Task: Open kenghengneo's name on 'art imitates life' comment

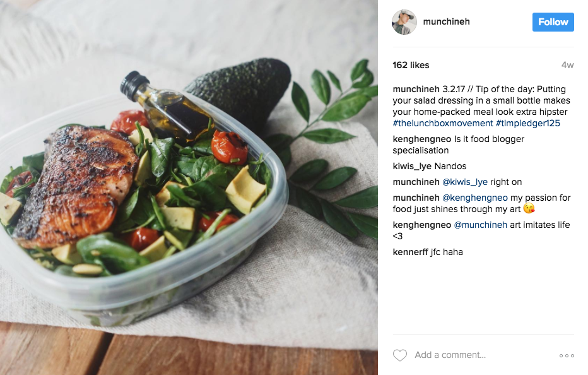Action: pos(422,225)
